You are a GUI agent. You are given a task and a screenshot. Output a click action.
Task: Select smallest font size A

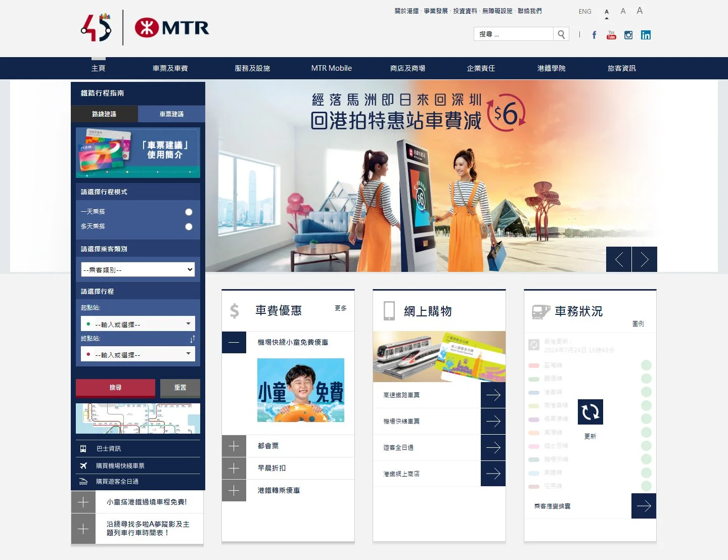click(607, 12)
